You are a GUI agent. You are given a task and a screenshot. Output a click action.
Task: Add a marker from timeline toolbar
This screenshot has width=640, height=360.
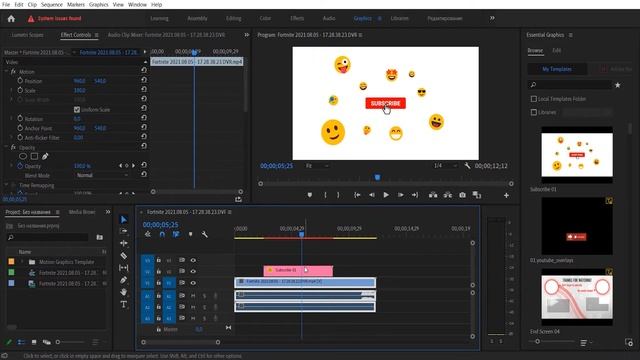pos(190,234)
